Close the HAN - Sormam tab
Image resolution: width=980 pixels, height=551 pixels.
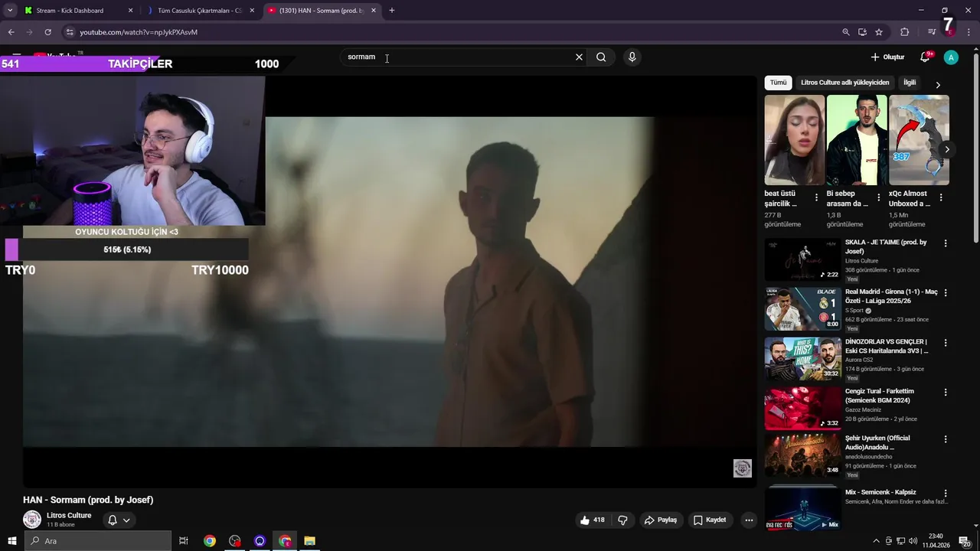[374, 11]
